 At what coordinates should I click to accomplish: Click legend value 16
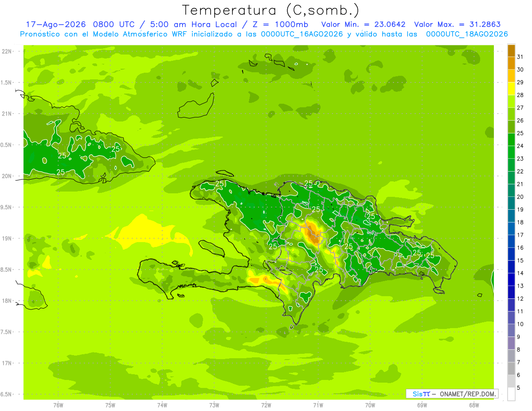(x=520, y=248)
